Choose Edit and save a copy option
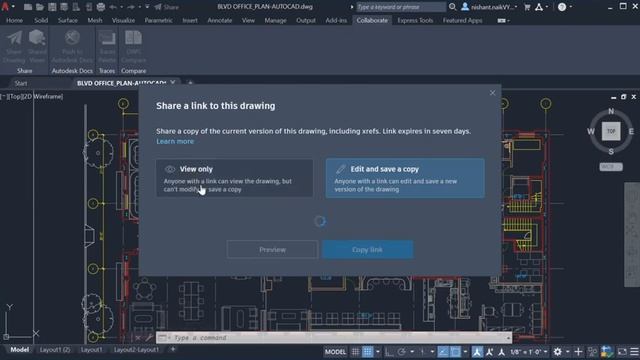The image size is (640, 360). 405,178
